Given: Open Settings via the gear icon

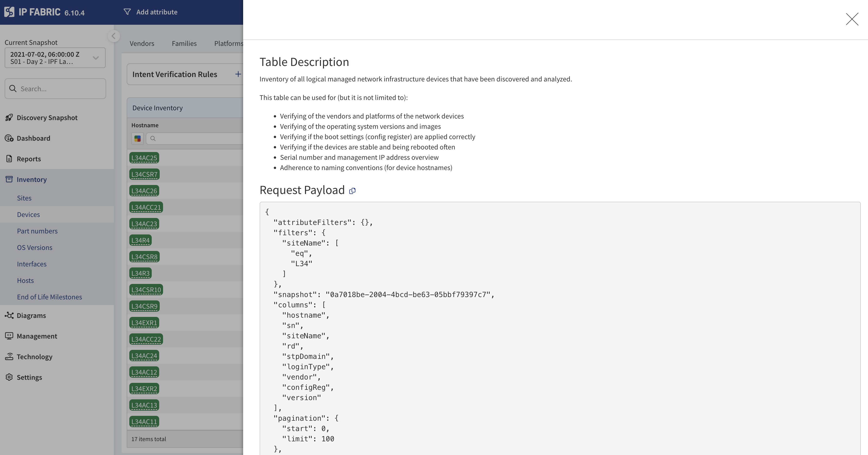Looking at the screenshot, I should pos(9,377).
